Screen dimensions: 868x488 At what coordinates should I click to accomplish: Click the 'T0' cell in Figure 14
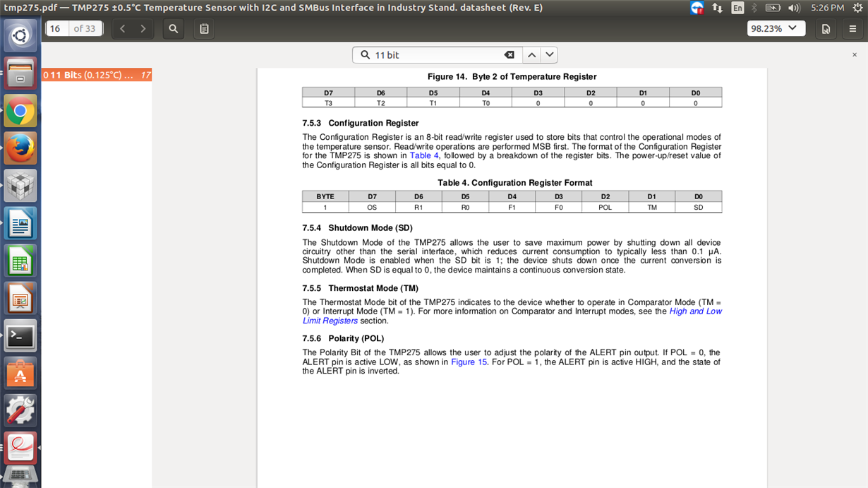[x=486, y=103]
